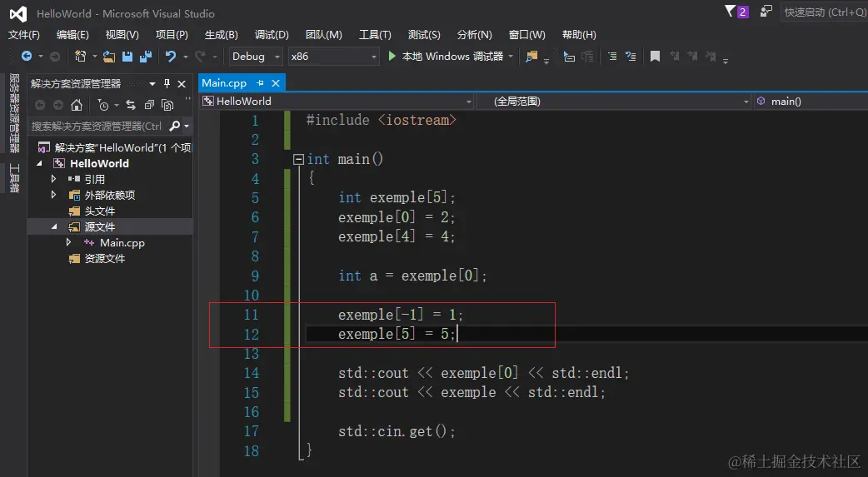
Task: Expand the 外部依赖项 node
Action: point(53,195)
